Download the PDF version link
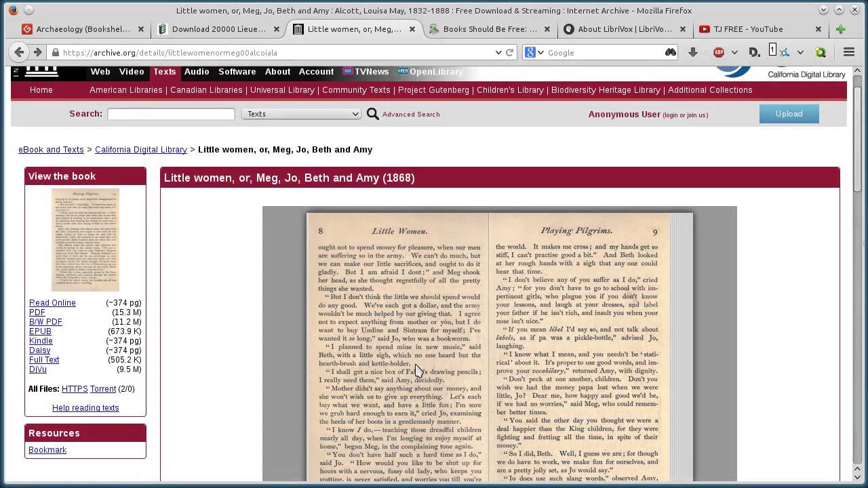Screen dimensions: 868x488 pos(37,312)
